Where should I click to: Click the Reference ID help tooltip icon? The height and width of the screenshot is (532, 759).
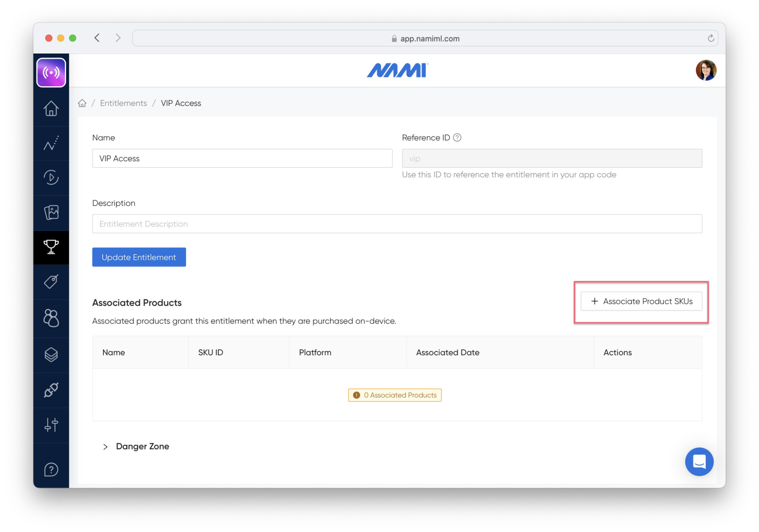point(457,138)
